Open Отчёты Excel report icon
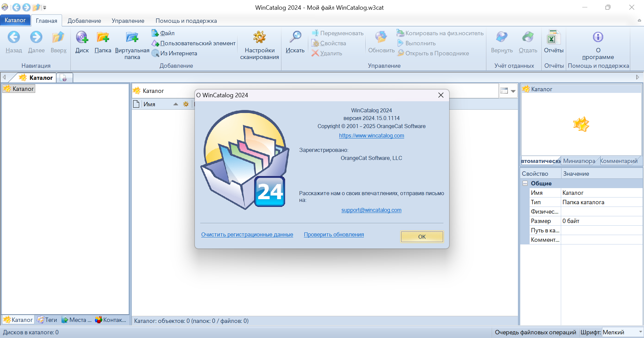 pyautogui.click(x=553, y=37)
